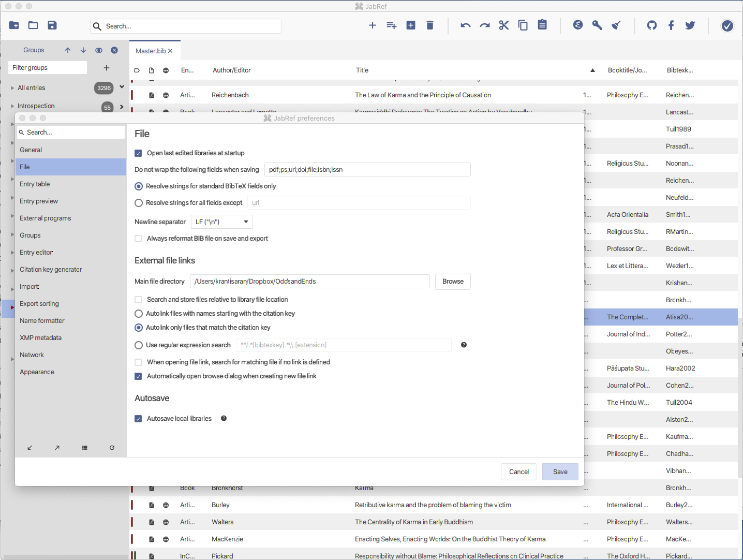Viewport: 743px width, 560px height.
Task: Open help for regular expression search
Action: click(464, 345)
